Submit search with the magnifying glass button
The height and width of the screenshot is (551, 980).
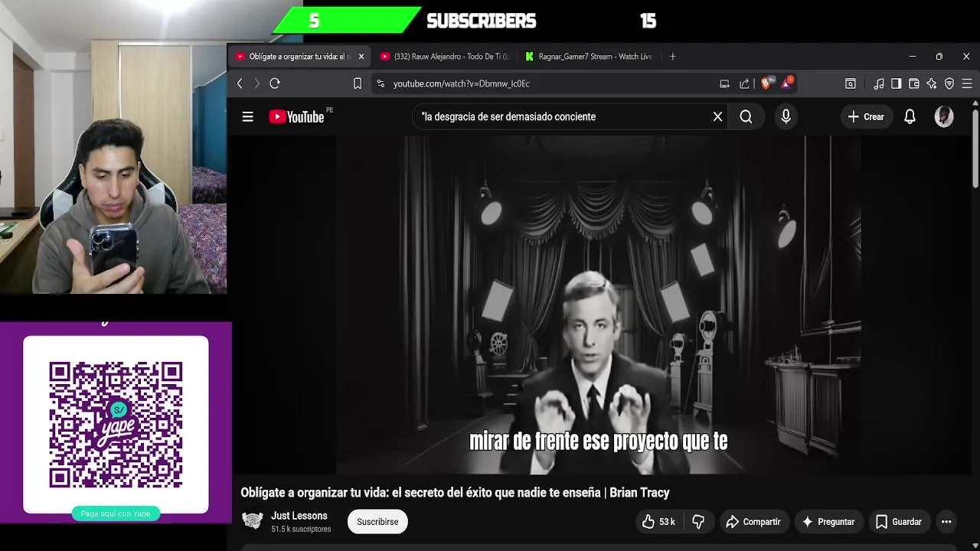pyautogui.click(x=746, y=117)
